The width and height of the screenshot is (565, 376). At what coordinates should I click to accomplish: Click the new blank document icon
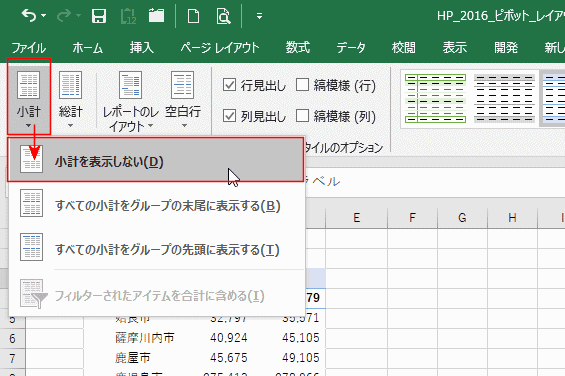point(193,16)
